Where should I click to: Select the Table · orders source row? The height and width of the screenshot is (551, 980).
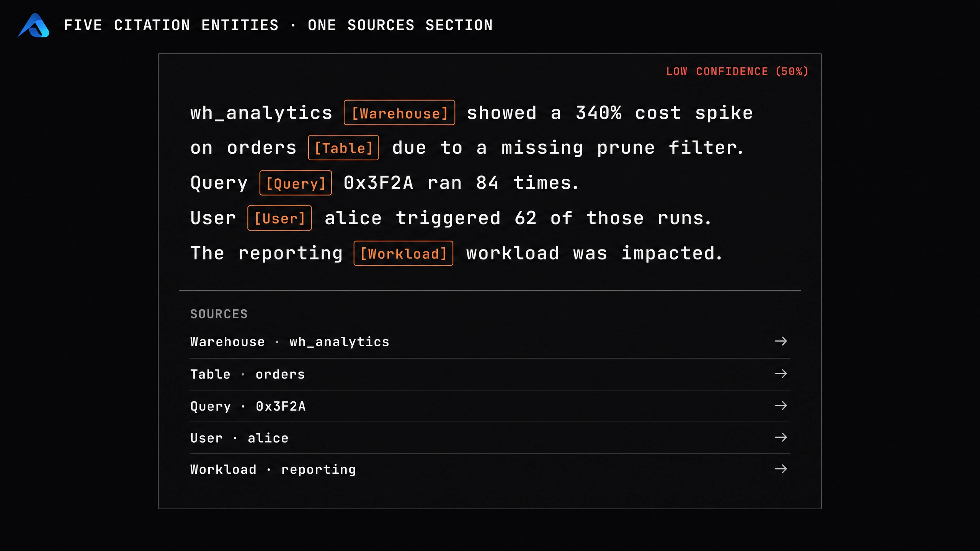click(490, 374)
